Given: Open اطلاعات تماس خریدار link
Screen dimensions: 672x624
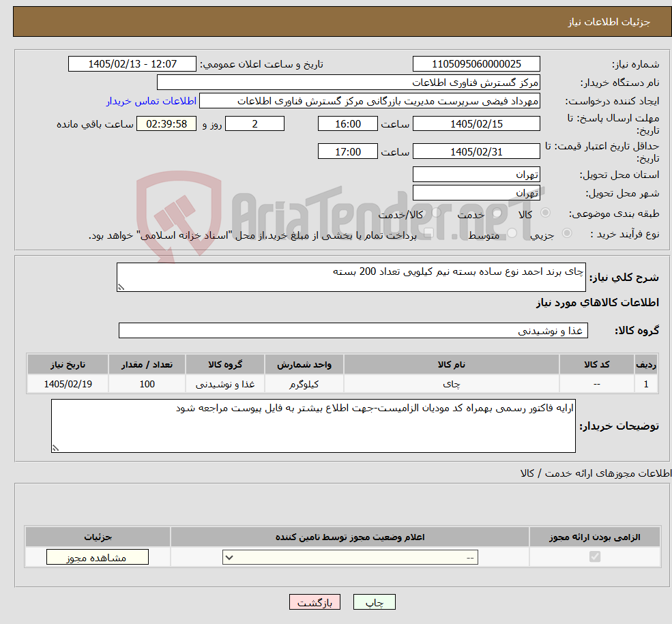Looking at the screenshot, I should (151, 101).
